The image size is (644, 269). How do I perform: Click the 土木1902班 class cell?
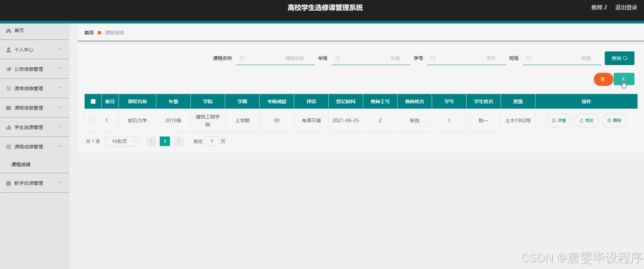coord(518,120)
